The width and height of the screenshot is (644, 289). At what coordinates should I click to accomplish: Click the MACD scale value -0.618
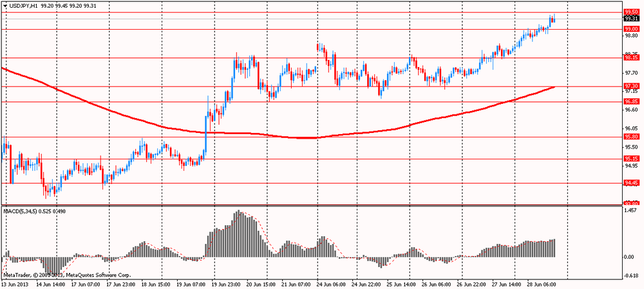[x=632, y=276]
